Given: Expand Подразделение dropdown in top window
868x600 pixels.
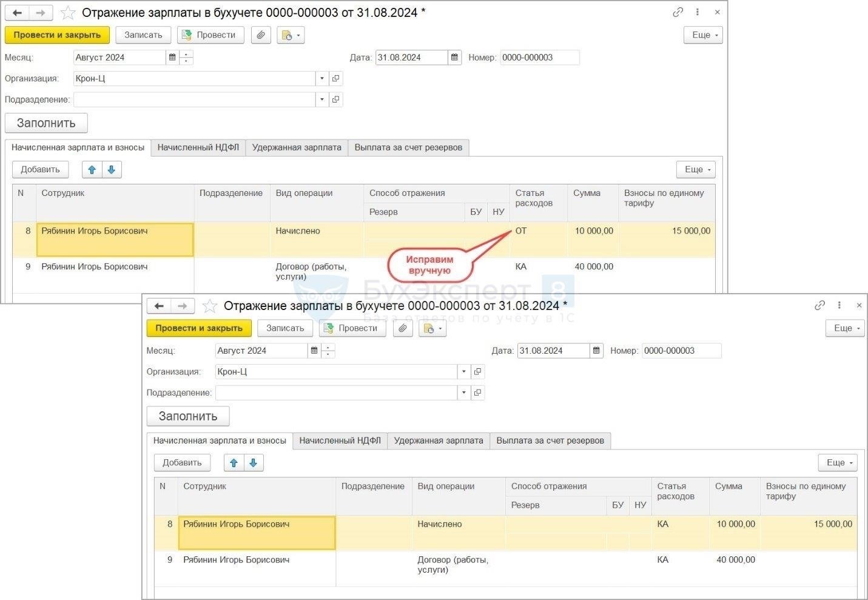Looking at the screenshot, I should (321, 99).
